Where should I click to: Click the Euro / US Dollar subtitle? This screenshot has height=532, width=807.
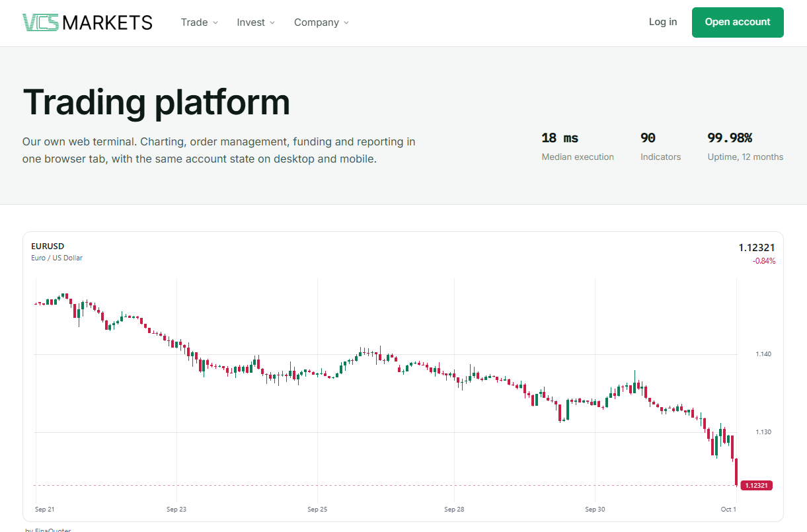click(57, 258)
